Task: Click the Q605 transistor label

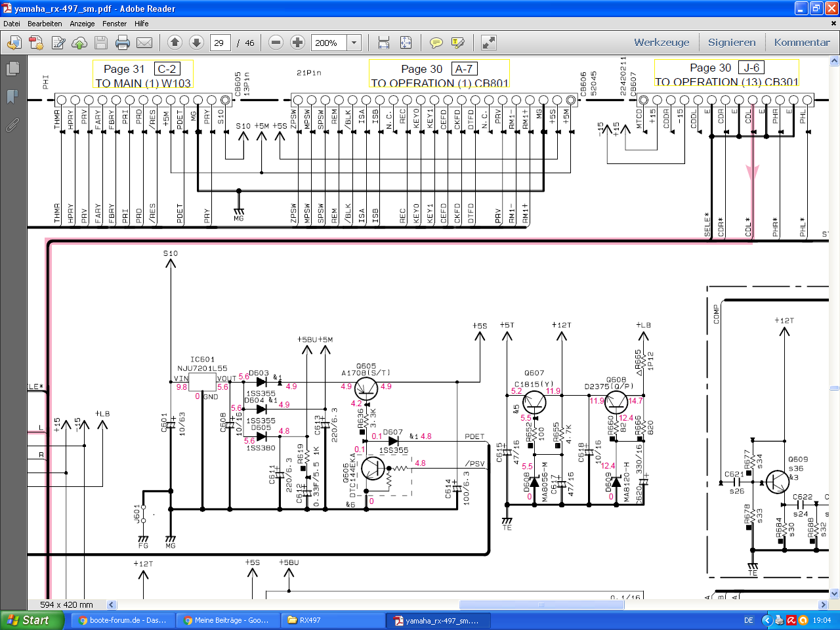Action: [x=366, y=366]
